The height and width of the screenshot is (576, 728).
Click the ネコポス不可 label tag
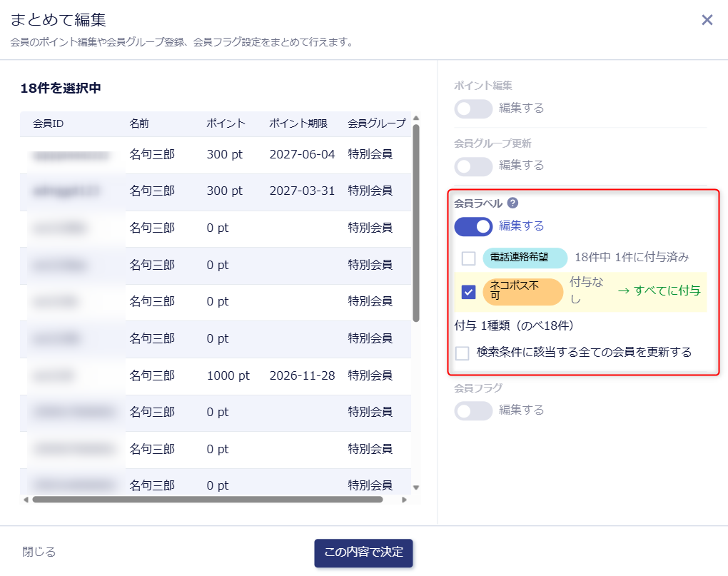pos(522,291)
